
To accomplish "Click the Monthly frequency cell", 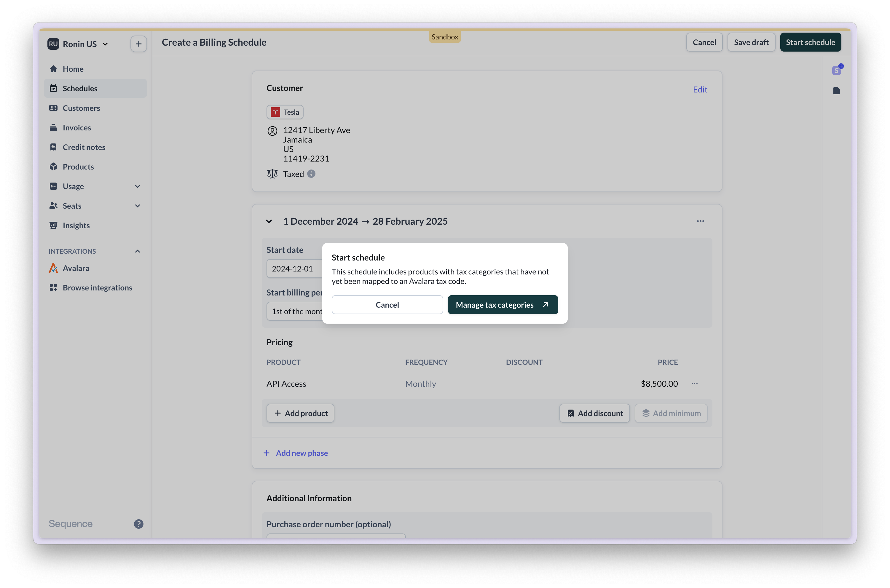I will [420, 384].
